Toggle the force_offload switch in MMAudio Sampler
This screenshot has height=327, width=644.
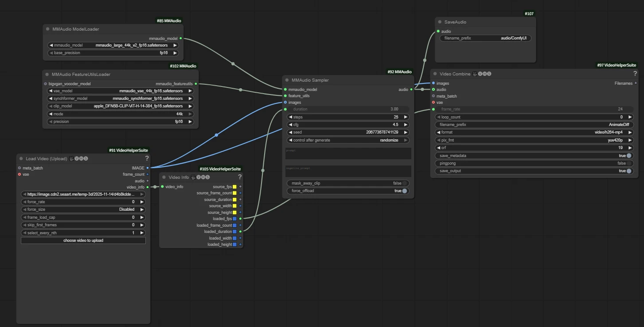[404, 191]
